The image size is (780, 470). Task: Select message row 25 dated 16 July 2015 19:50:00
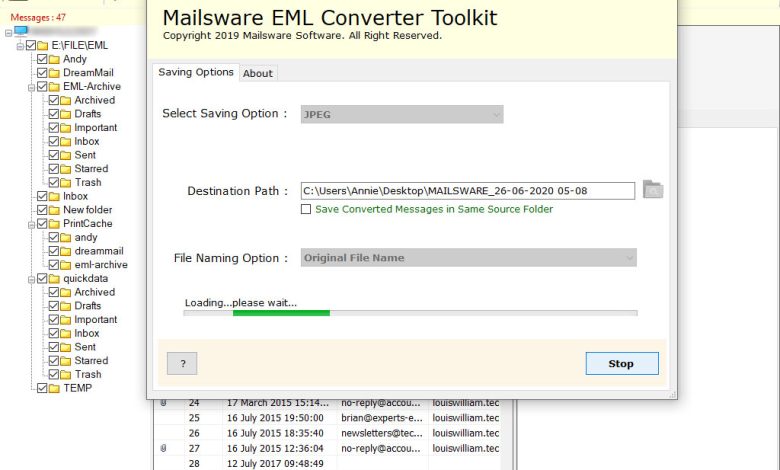(x=327, y=418)
